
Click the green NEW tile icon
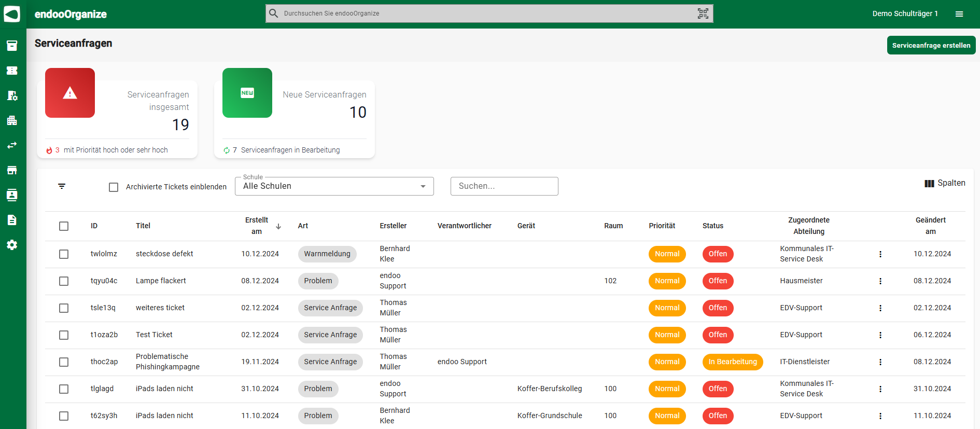pos(247,93)
